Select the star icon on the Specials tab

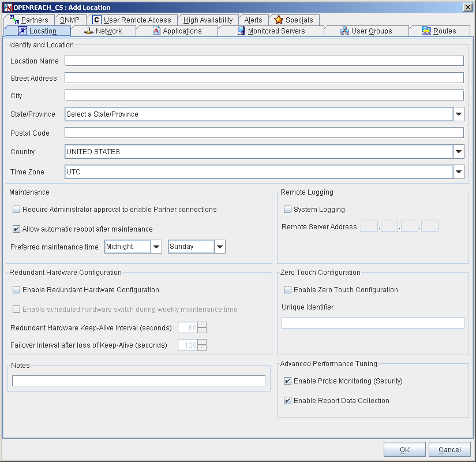(279, 20)
